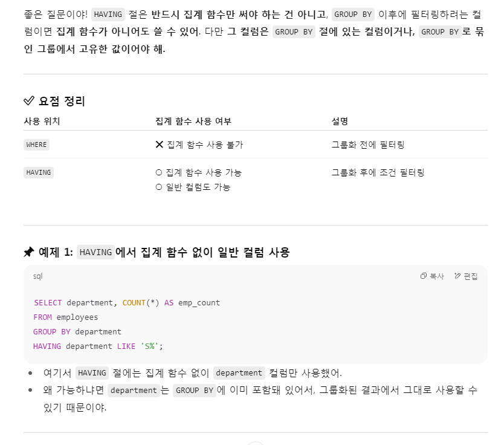Image resolution: width=504 pixels, height=445 pixels.
Task: Select the 편집 button label
Action: click(x=471, y=276)
